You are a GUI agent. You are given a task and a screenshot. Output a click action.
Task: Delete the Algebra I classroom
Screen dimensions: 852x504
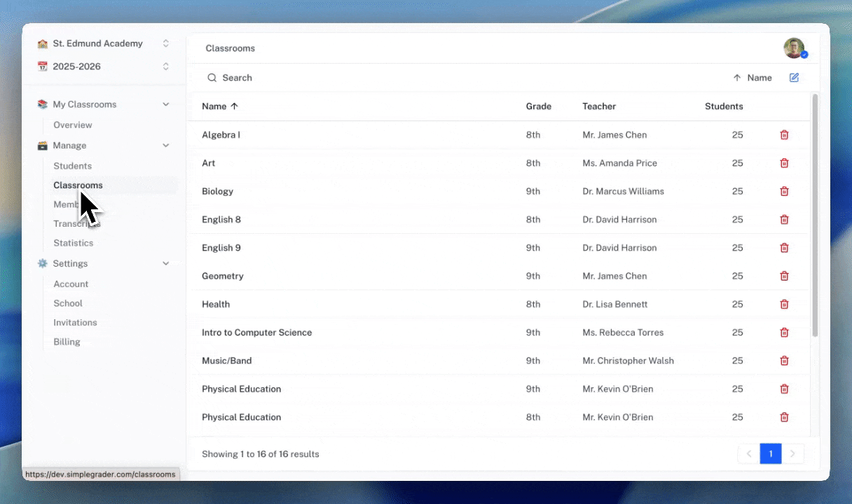[784, 134]
